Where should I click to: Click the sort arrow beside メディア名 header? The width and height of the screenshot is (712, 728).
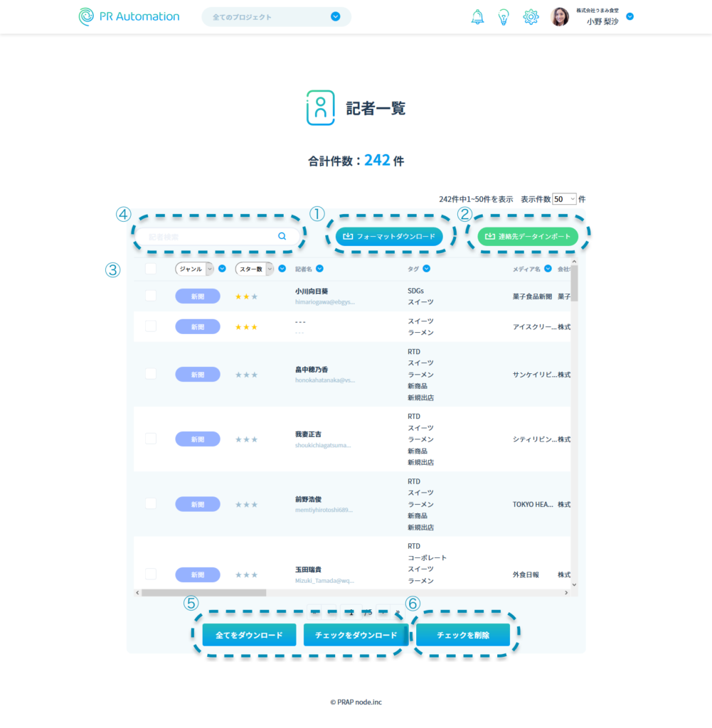click(x=548, y=269)
